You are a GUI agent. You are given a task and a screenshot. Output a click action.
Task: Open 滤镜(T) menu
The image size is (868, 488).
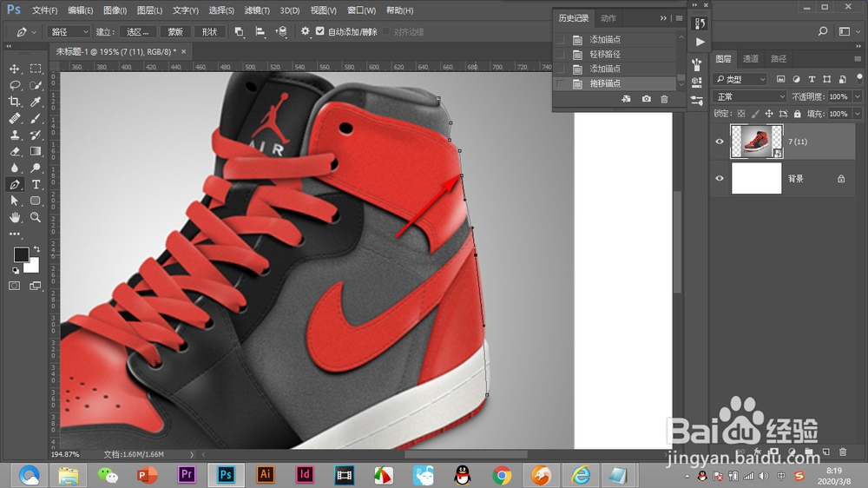coord(257,10)
